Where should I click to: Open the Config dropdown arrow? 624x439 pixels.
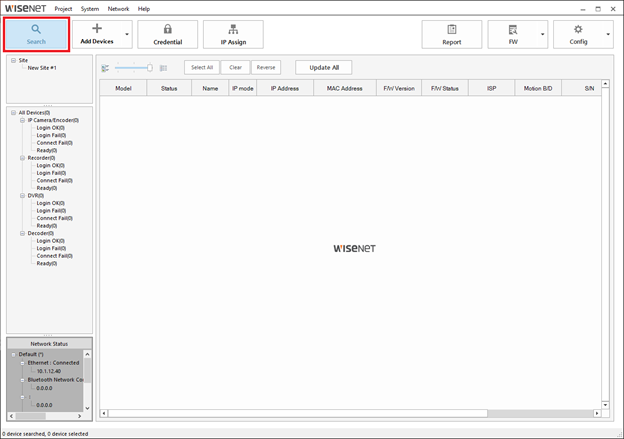click(608, 35)
